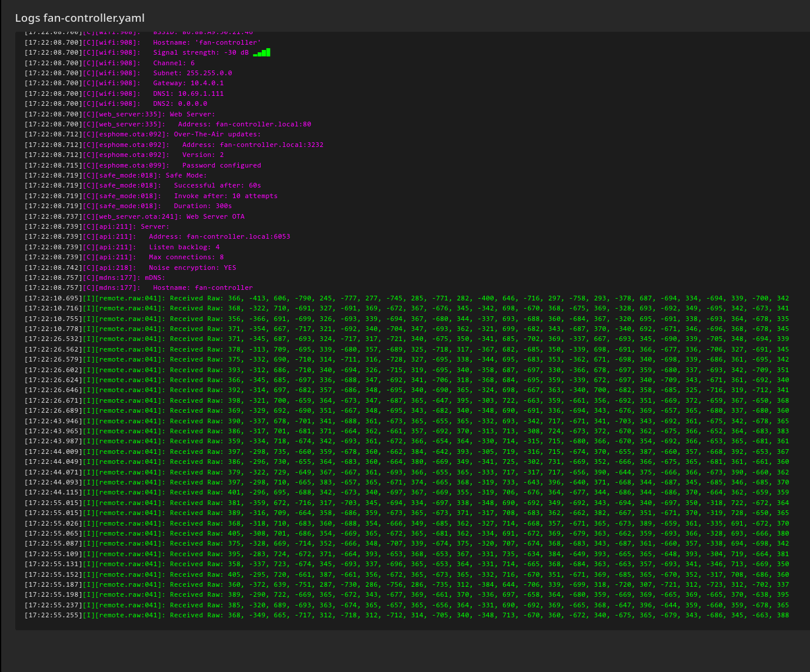Image resolution: width=810 pixels, height=672 pixels.
Task: Select the wifi 'Hostname: 'fan-controller'' log line
Action: click(x=142, y=42)
